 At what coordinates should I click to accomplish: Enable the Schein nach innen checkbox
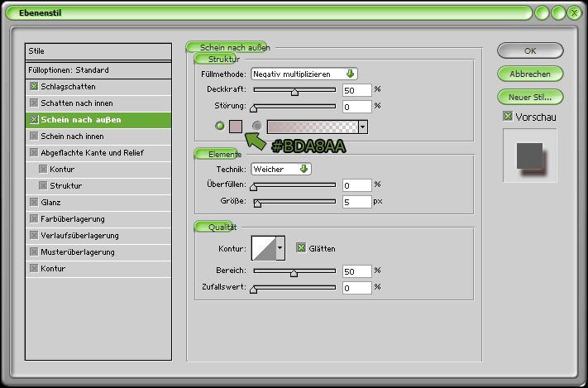34,137
